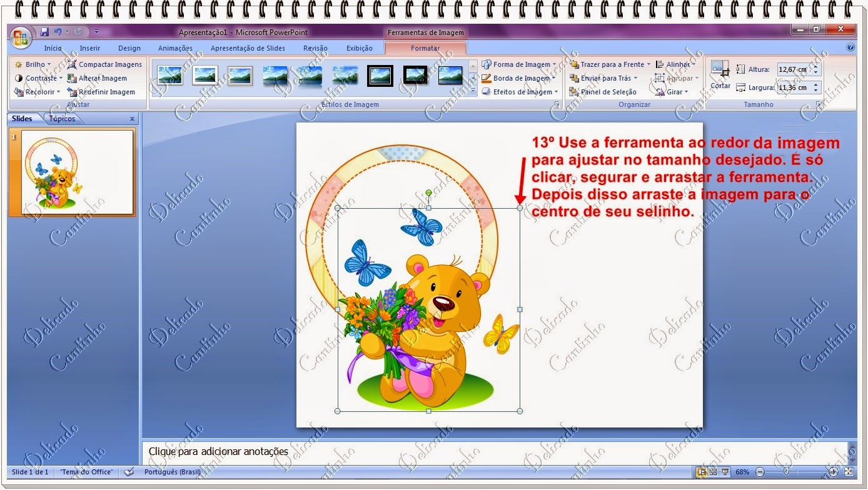Viewport: 868px width, 490px height.
Task: Open Efeitos de Imagem dropdown
Action: [x=520, y=92]
